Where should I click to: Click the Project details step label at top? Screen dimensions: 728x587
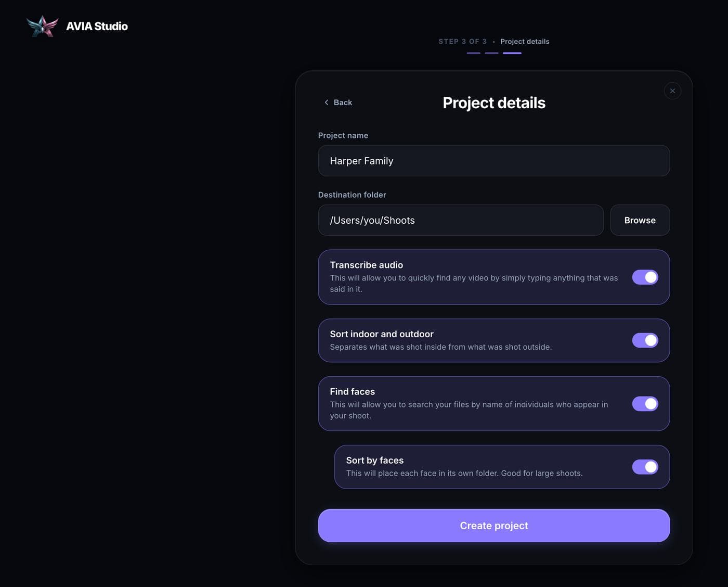525,42
